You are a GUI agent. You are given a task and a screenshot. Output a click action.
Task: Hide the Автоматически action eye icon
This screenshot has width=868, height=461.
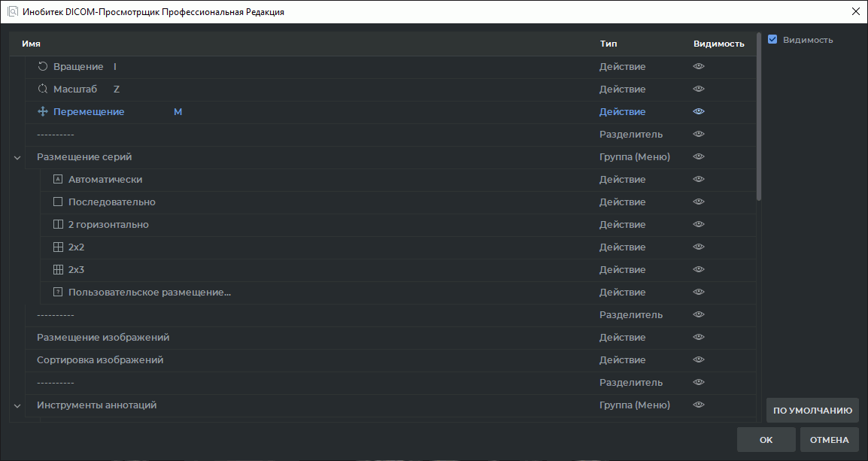(x=699, y=179)
